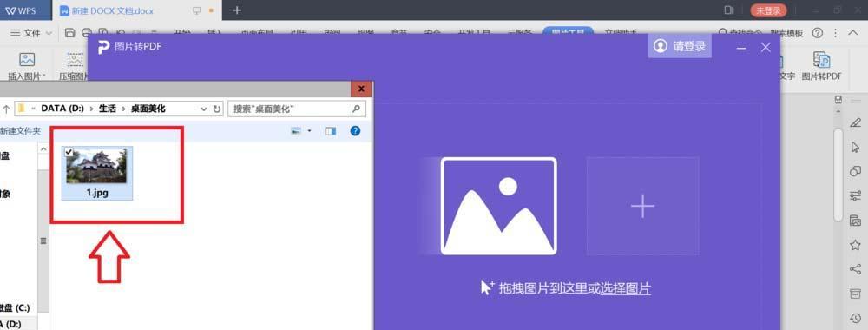
Task: Select the 图片工具 ribbon tab
Action: point(568,32)
